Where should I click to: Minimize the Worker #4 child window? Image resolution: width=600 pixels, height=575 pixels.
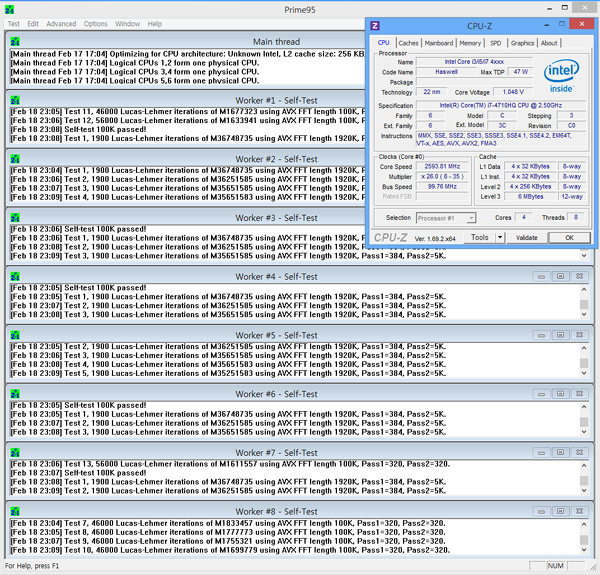point(541,276)
